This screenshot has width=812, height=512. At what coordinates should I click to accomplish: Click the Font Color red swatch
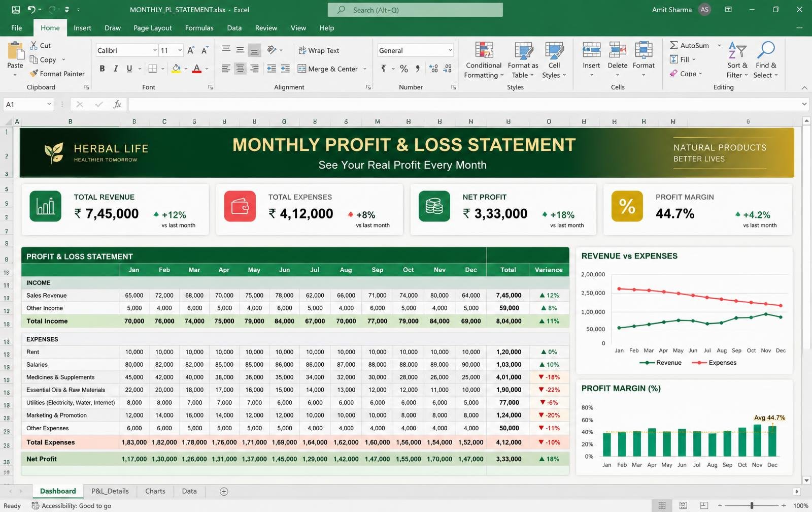(197, 69)
